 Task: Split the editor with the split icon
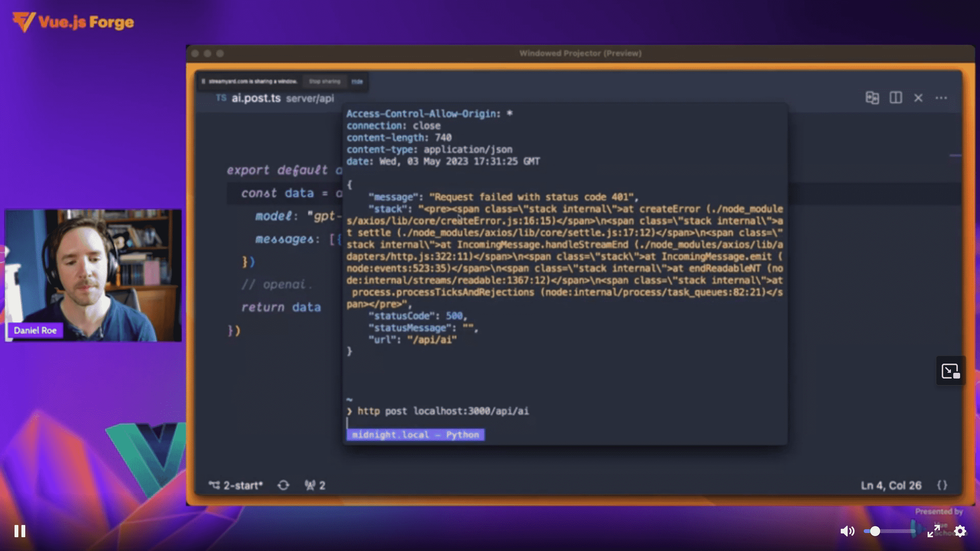(895, 98)
